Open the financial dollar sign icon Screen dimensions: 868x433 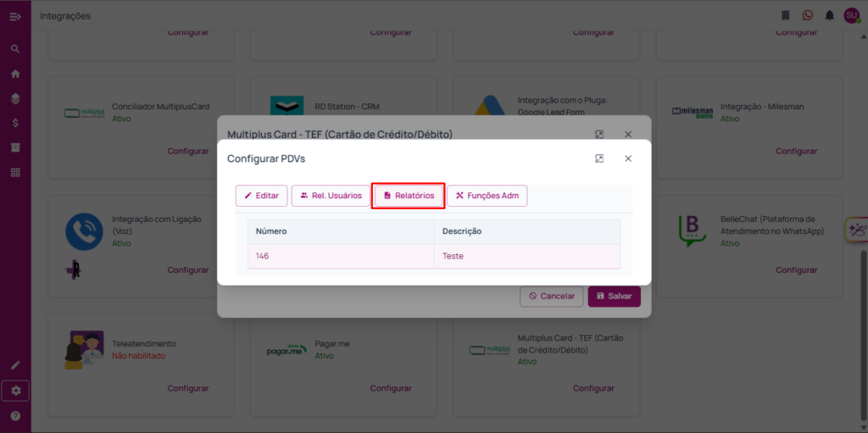(x=15, y=123)
